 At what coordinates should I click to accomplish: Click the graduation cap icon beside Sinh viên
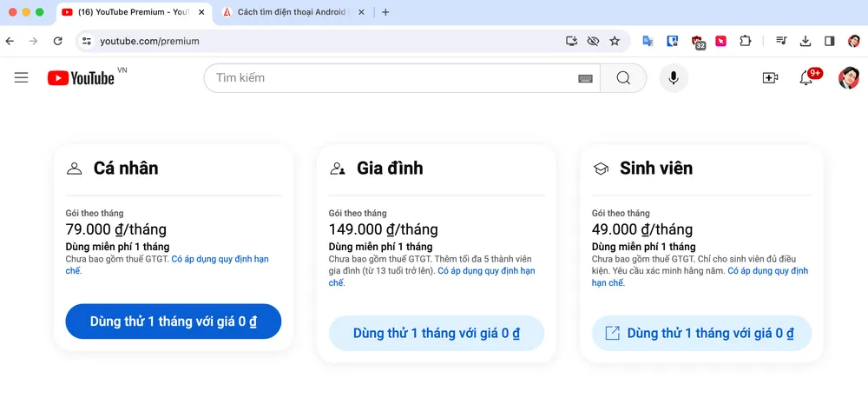[x=601, y=169]
